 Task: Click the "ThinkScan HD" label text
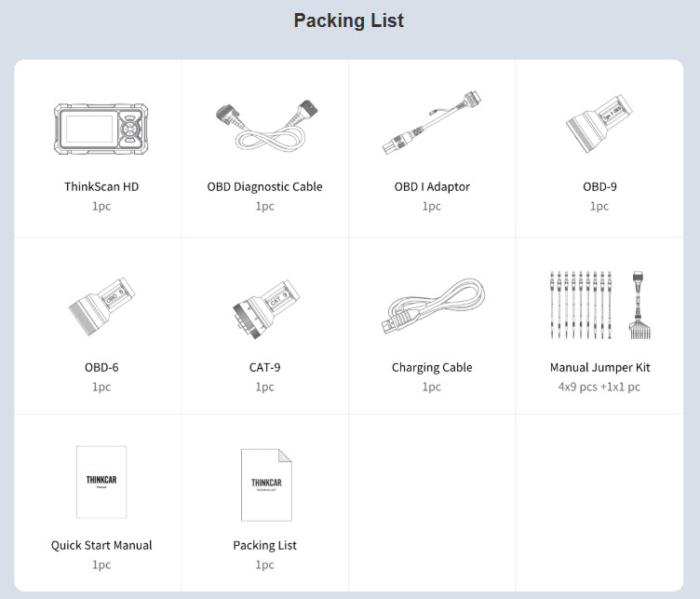pyautogui.click(x=101, y=186)
